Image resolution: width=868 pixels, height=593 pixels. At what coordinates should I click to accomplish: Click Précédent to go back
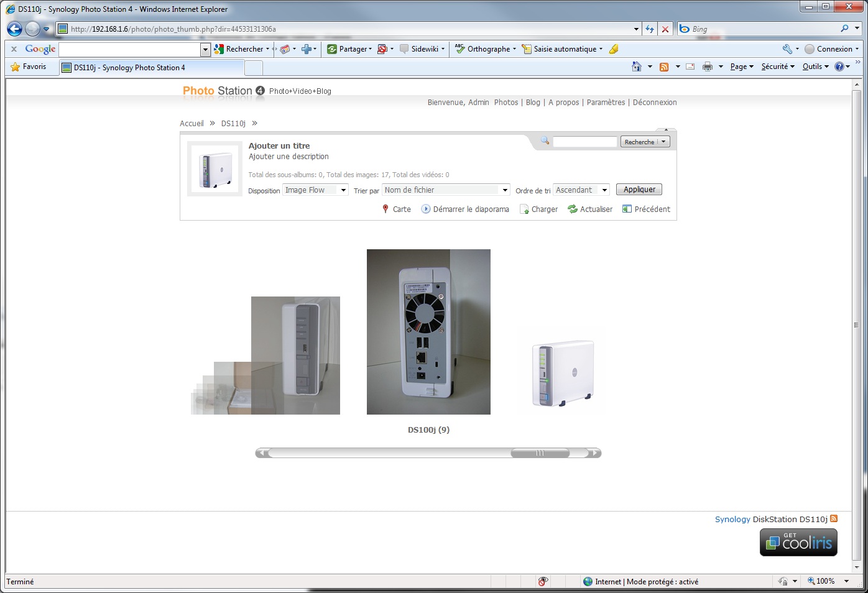tap(647, 209)
